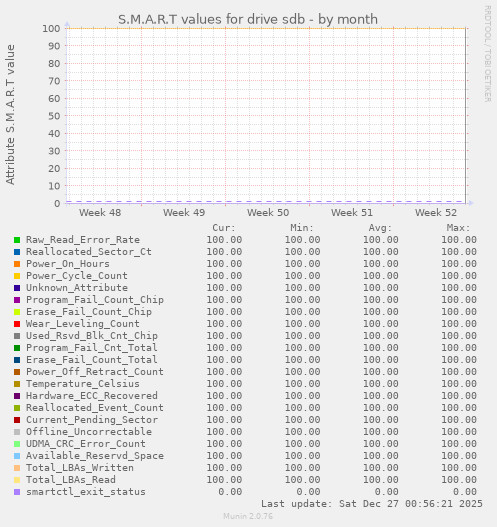This screenshot has height=527, width=497.
Task: Click the Munin 2.0.76 version text
Action: click(x=248, y=516)
